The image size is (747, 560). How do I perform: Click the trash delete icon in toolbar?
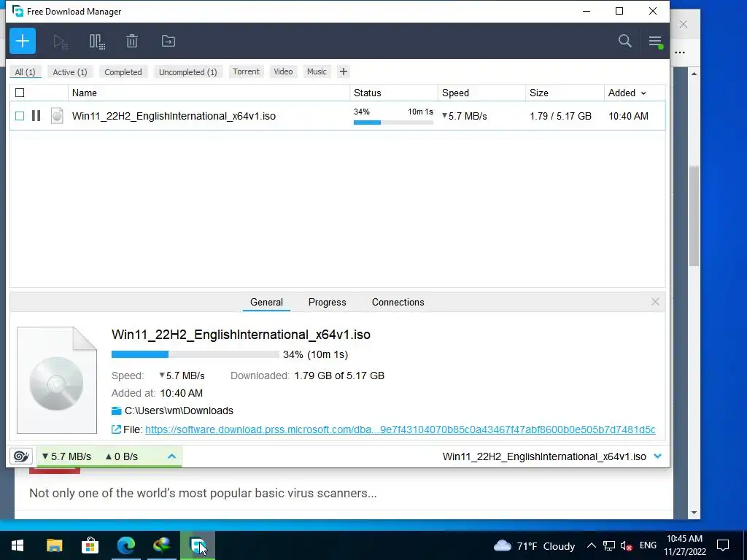point(132,42)
